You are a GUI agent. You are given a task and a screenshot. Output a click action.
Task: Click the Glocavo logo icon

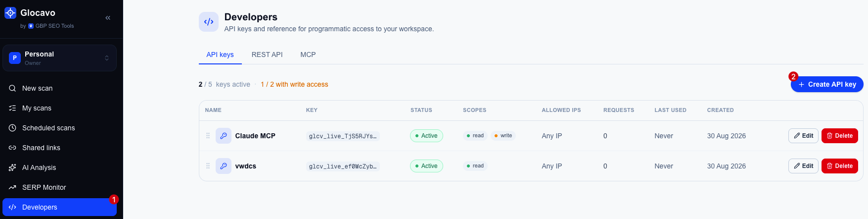tap(10, 13)
